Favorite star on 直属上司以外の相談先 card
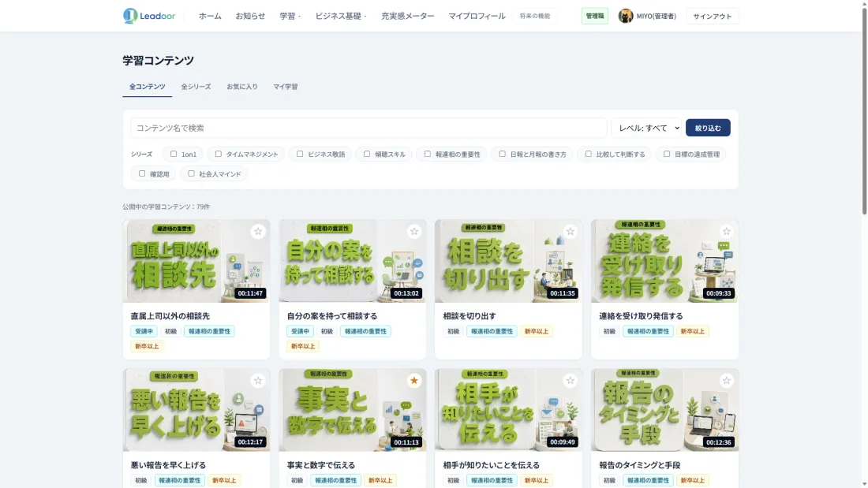 pos(258,232)
